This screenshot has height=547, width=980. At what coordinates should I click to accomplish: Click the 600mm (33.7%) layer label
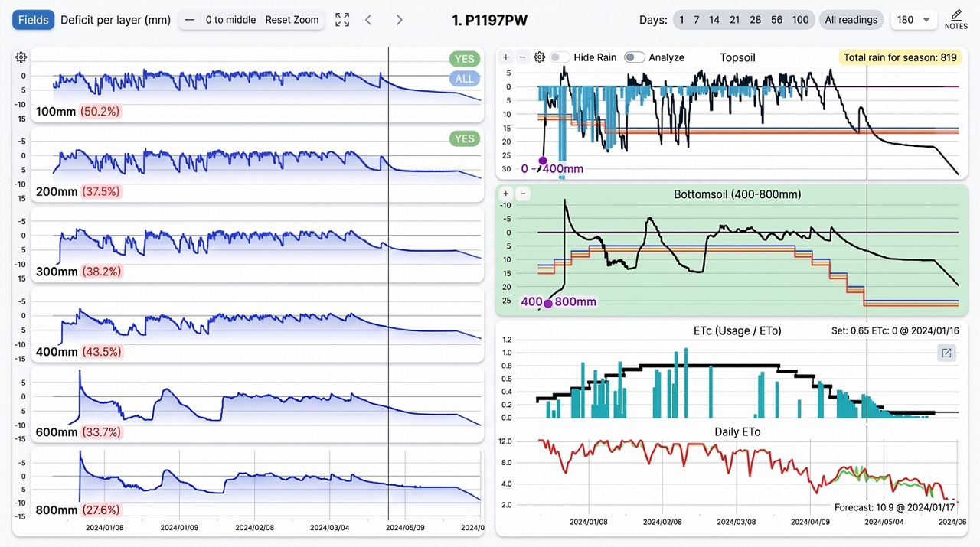[78, 432]
